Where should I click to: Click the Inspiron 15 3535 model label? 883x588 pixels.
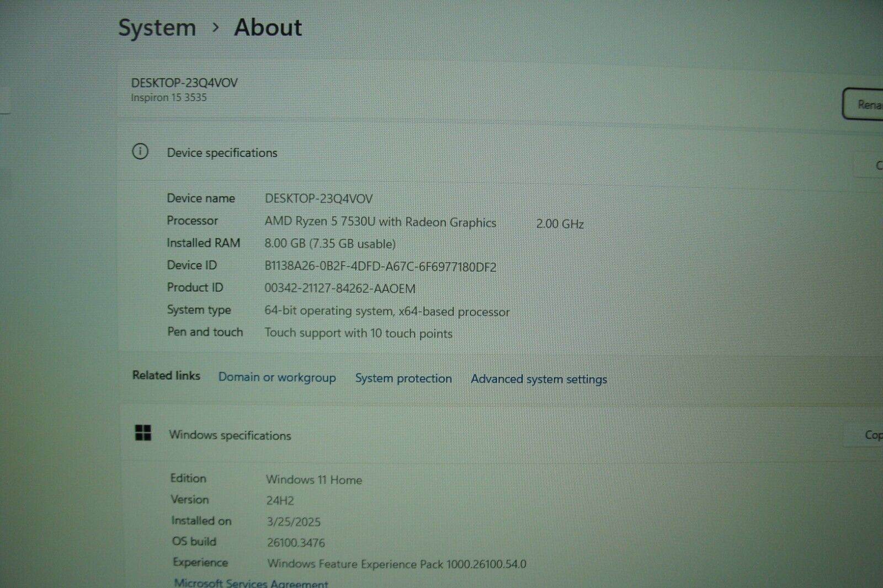168,97
